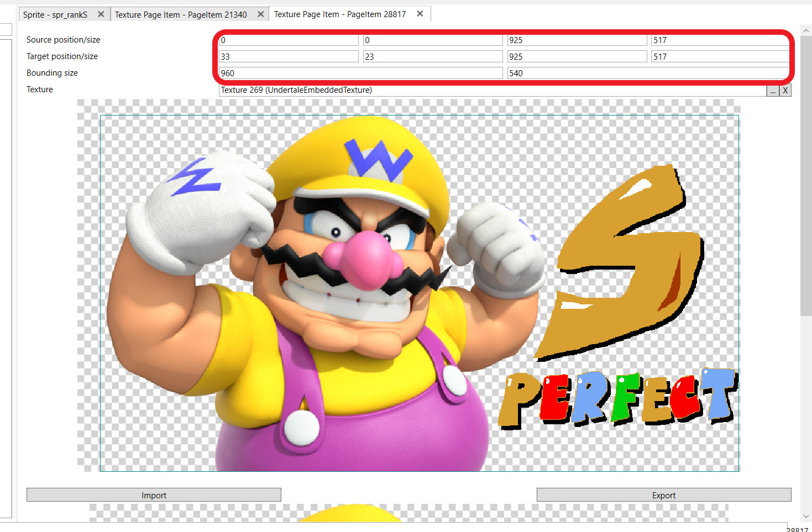Select the source height field showing 517
Viewport: 812px width, 532px height.
[720, 40]
